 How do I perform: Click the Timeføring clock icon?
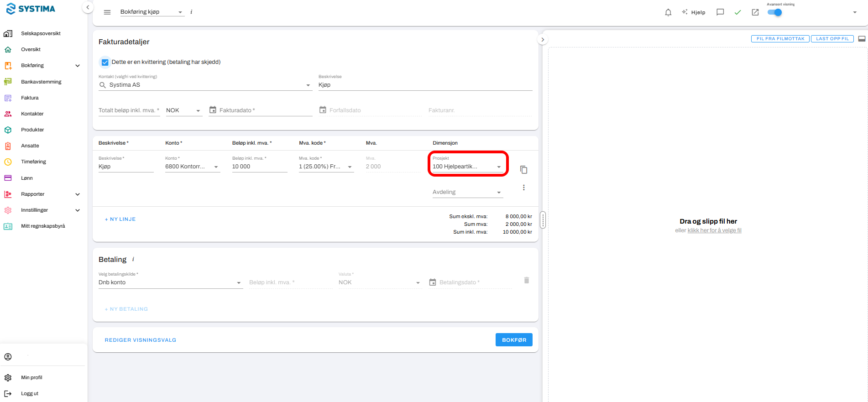point(8,162)
